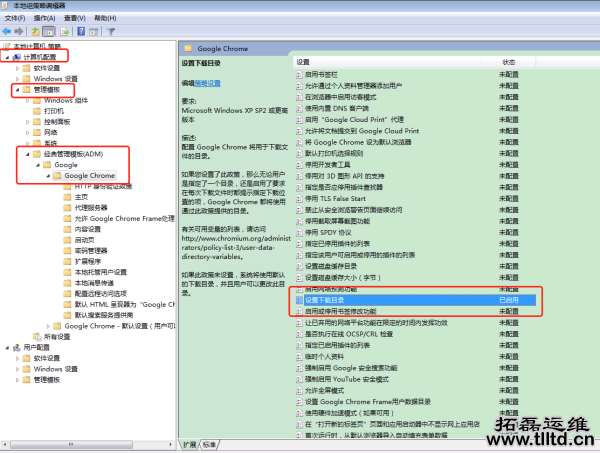600x453 pixels.
Task: Switch to the 扩展 tab
Action: click(x=189, y=445)
